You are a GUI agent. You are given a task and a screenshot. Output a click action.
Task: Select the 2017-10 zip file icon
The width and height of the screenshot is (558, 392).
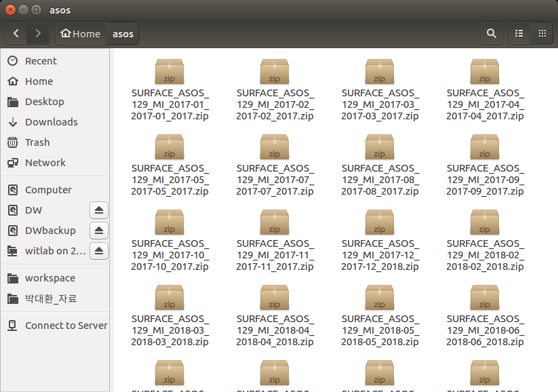click(x=170, y=222)
